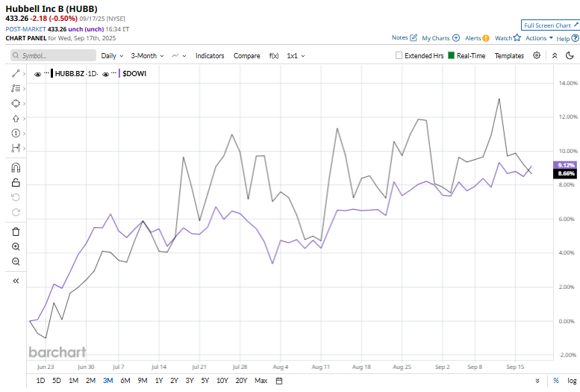Click the undo arrow icon
The image size is (580, 392).
pyautogui.click(x=16, y=197)
